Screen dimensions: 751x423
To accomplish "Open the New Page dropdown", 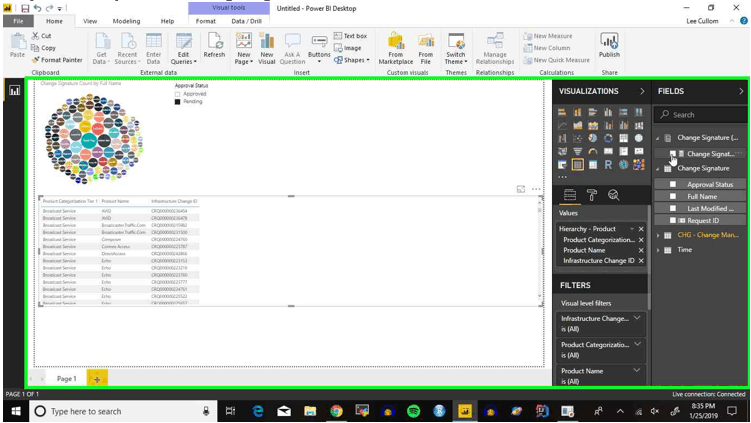I will (244, 58).
